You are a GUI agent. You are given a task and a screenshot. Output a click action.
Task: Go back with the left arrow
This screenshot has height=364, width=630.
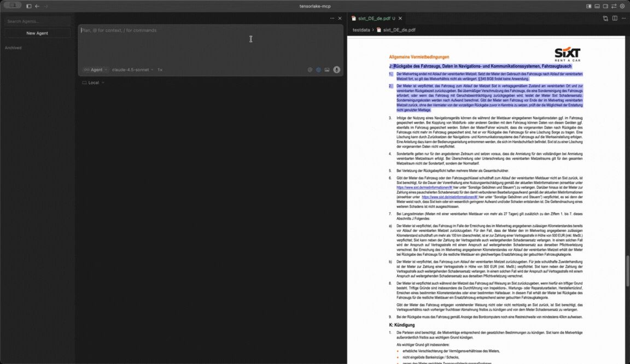[x=37, y=6]
